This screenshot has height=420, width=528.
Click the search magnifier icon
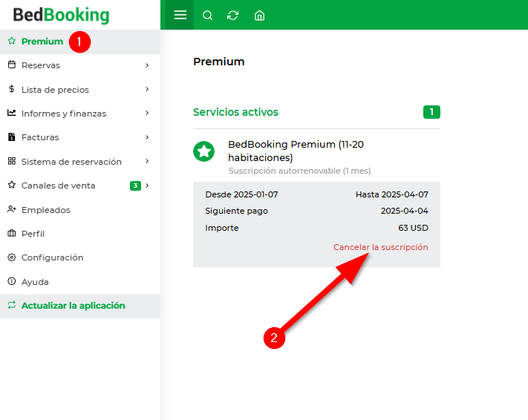pos(207,15)
